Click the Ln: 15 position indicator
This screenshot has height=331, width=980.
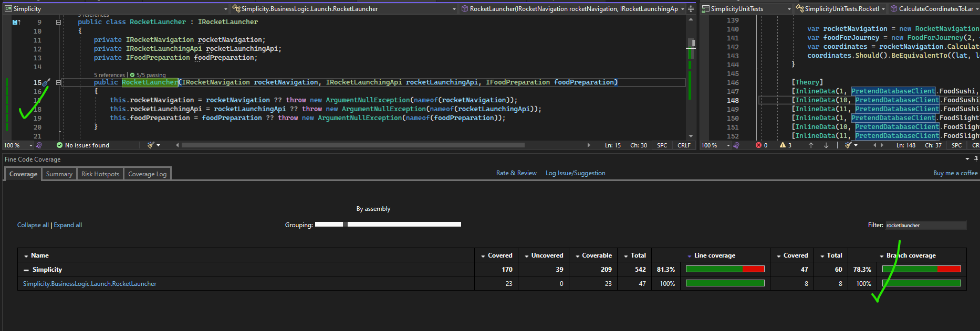pos(612,145)
